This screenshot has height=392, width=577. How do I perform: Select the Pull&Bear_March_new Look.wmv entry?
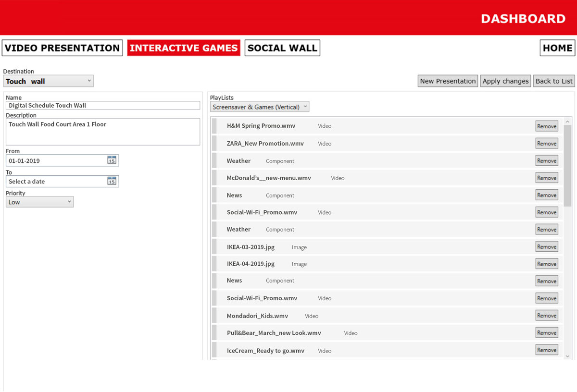[387, 332]
